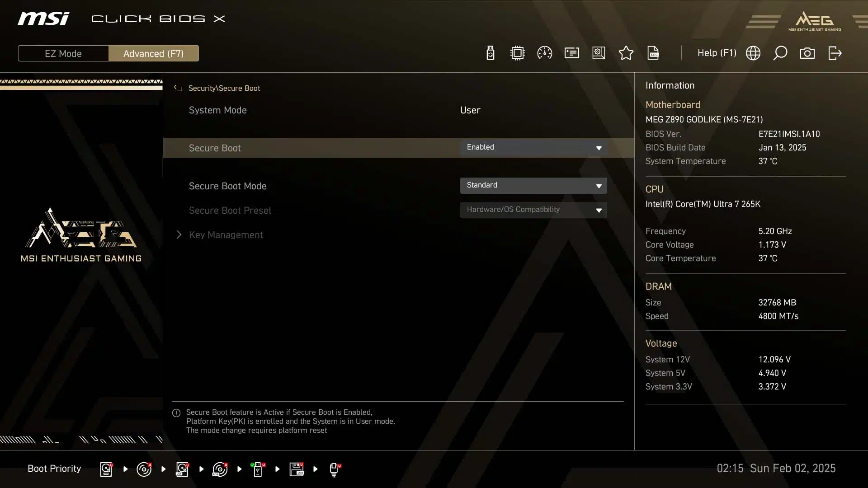This screenshot has width=868, height=488.
Task: Click the MEG logo in top-right corner
Action: click(x=815, y=21)
